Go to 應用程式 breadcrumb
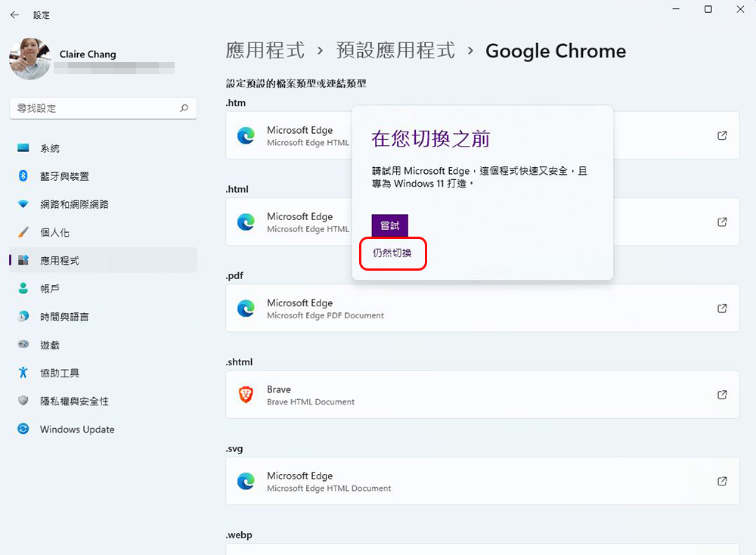 265,51
